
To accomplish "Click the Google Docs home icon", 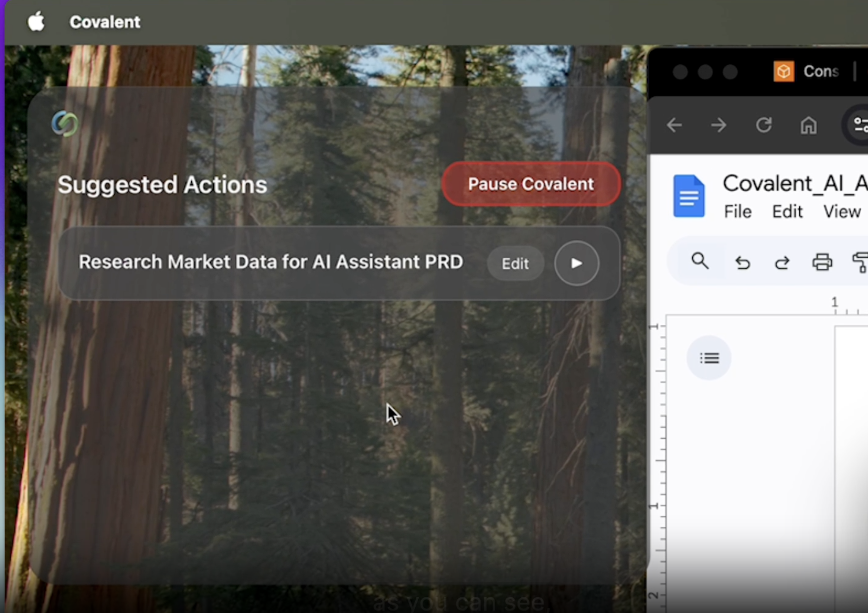I will (689, 196).
